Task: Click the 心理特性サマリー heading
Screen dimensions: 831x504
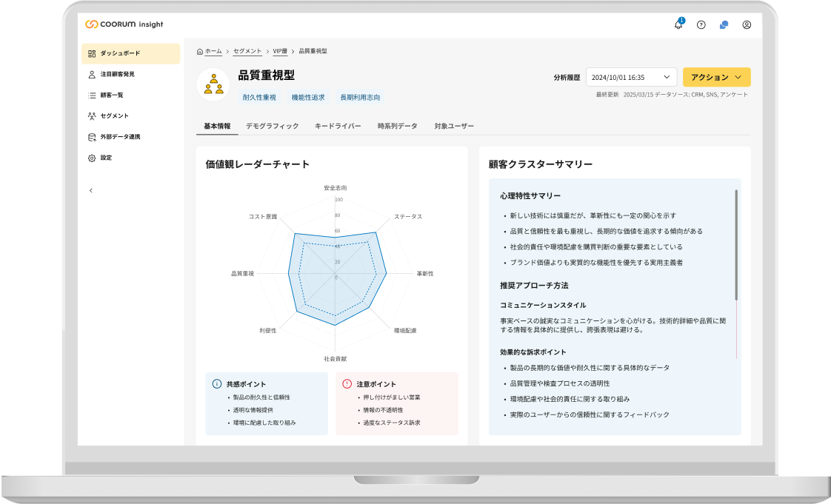Action: point(530,196)
